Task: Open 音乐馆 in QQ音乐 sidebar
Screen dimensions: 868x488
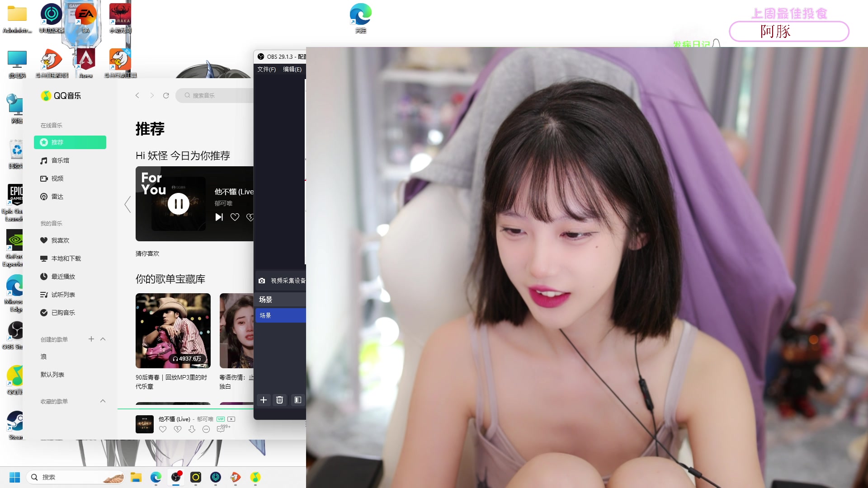Action: pyautogui.click(x=55, y=160)
